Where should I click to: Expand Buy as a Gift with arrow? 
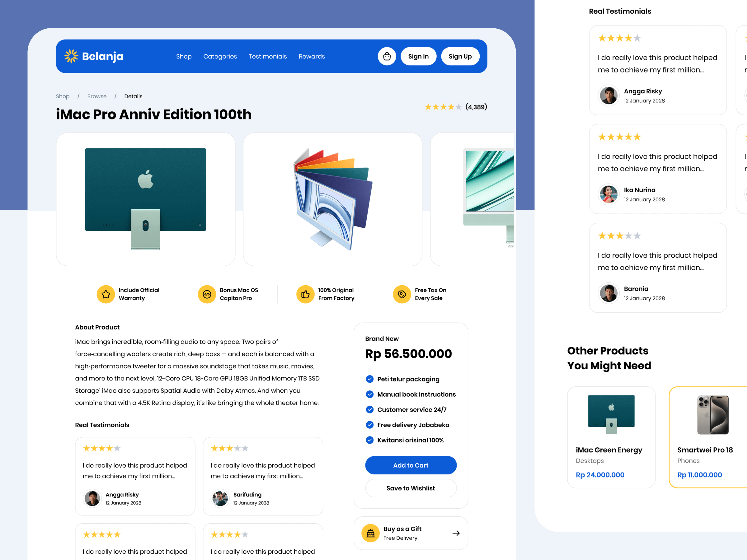click(x=456, y=533)
